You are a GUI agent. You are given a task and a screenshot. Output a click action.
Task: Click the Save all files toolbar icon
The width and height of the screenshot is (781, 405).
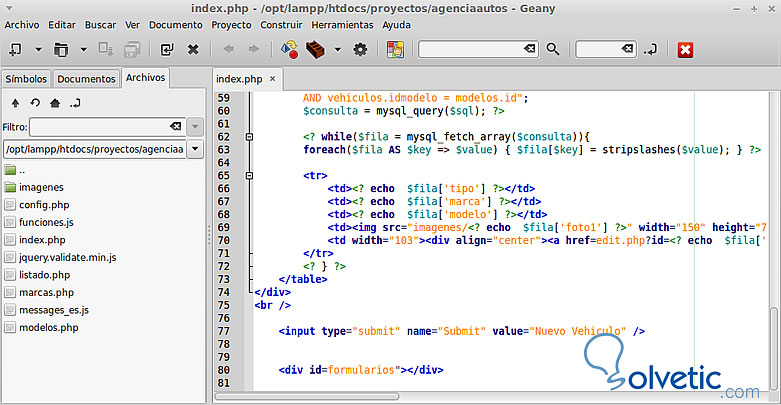click(x=132, y=49)
